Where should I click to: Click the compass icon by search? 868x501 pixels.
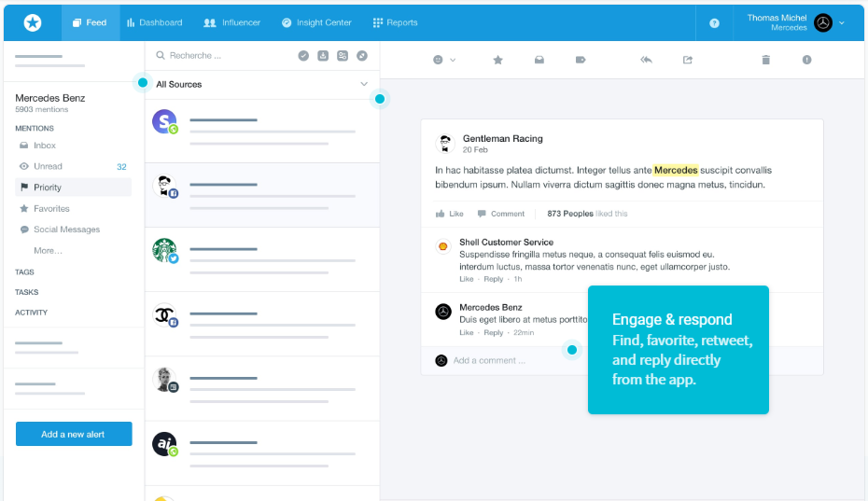pyautogui.click(x=362, y=55)
